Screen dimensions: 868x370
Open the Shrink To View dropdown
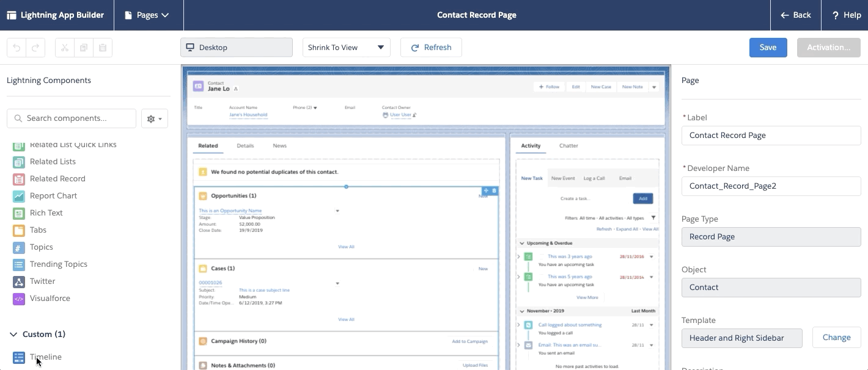point(346,48)
